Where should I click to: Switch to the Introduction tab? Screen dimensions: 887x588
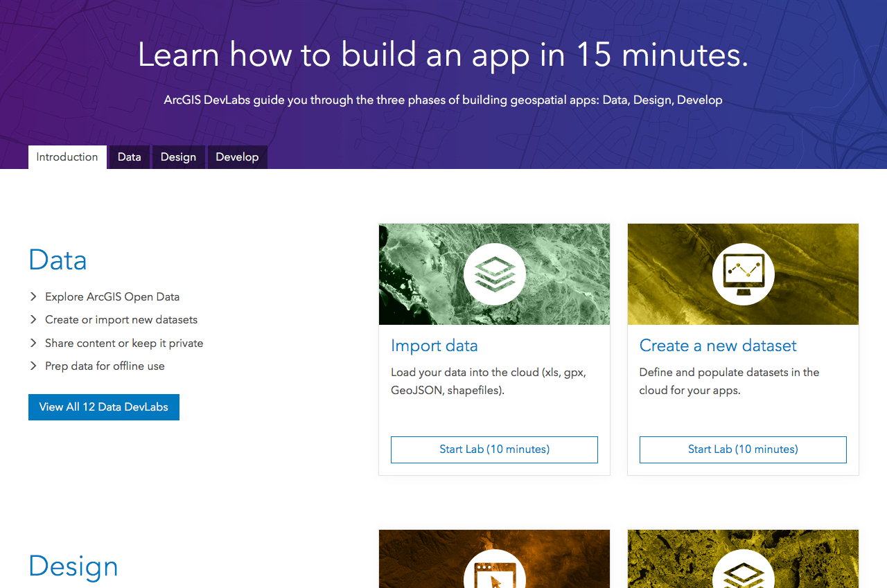click(67, 157)
